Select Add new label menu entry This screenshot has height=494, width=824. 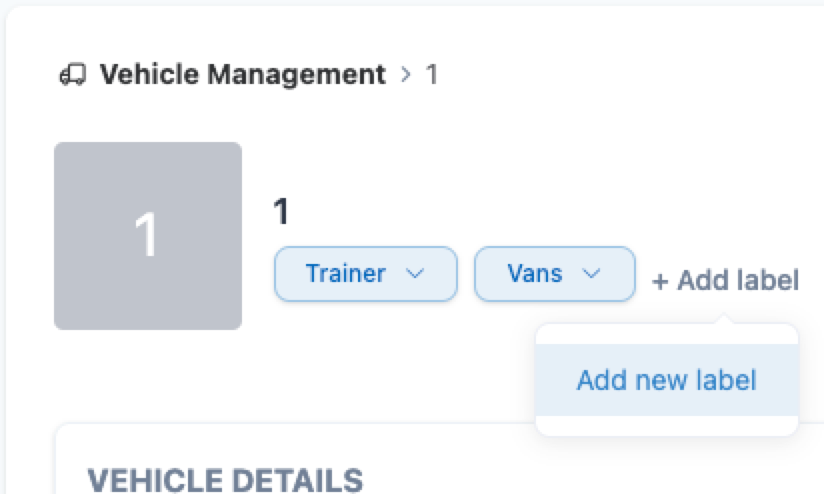666,381
